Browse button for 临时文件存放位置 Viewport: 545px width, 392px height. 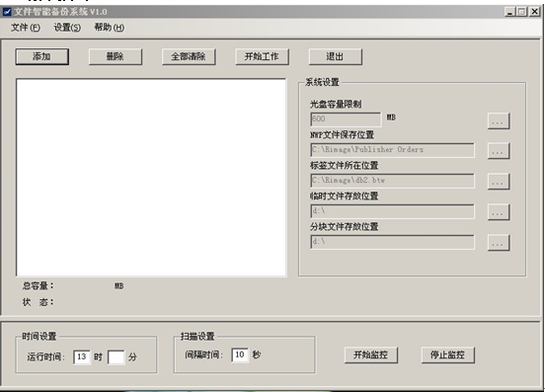point(499,212)
